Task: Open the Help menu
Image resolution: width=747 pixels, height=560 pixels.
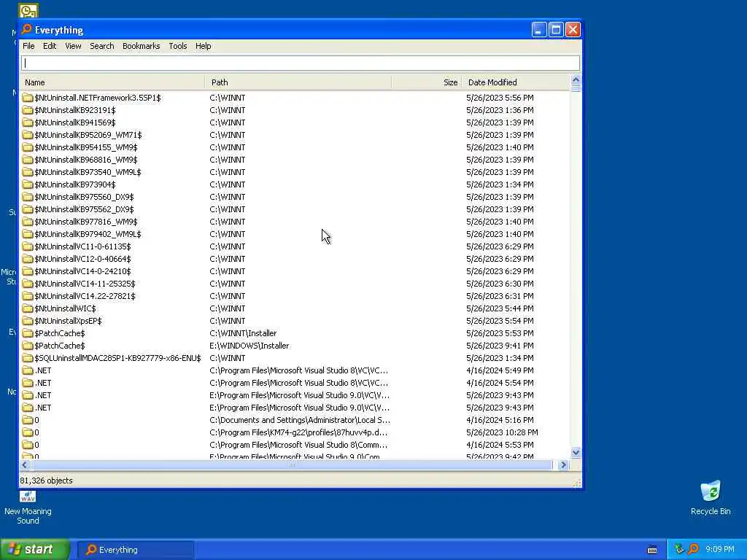Action: [x=203, y=46]
